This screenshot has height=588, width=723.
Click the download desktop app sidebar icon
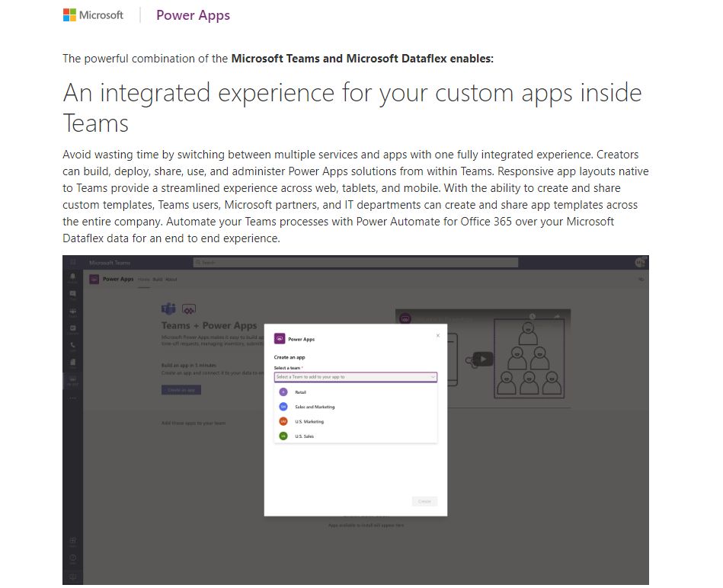73,577
